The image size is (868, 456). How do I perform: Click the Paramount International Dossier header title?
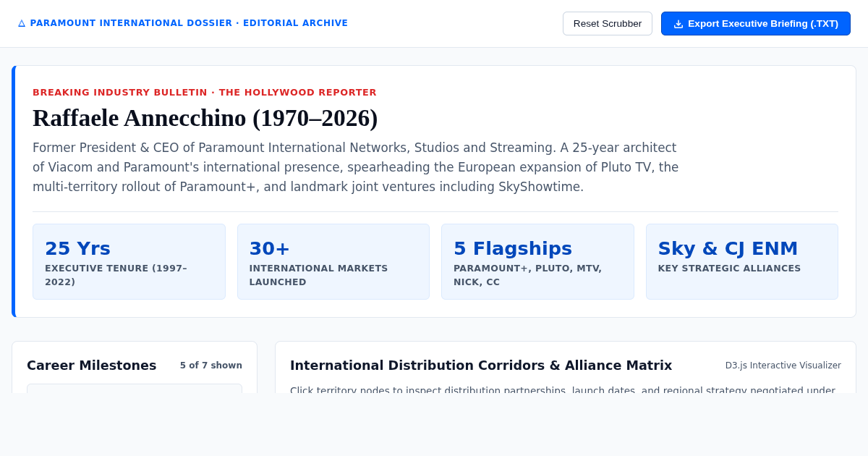tap(189, 23)
